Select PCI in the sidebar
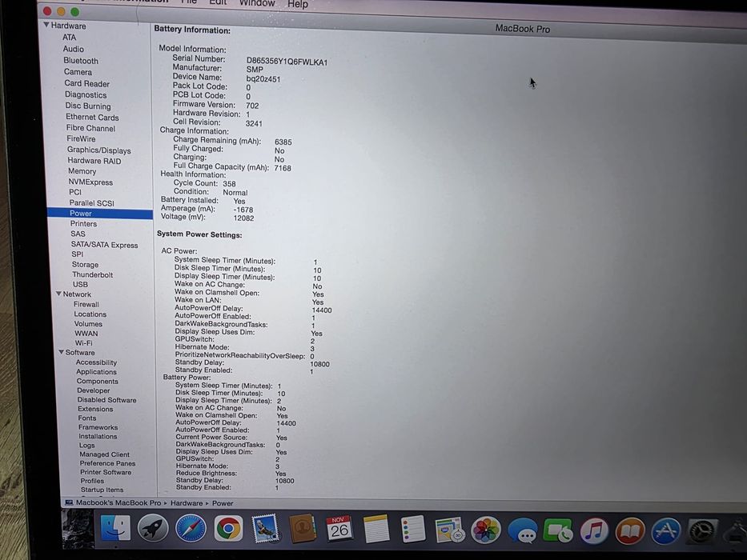 click(75, 192)
